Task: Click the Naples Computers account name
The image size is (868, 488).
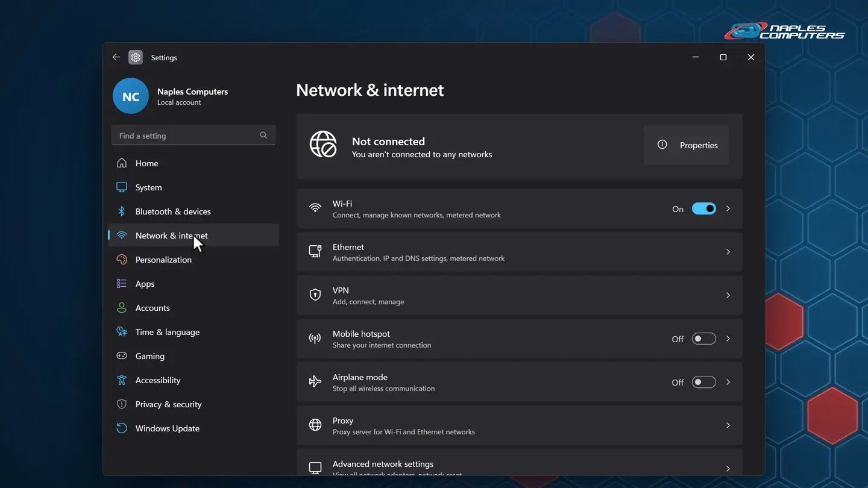Action: [192, 92]
